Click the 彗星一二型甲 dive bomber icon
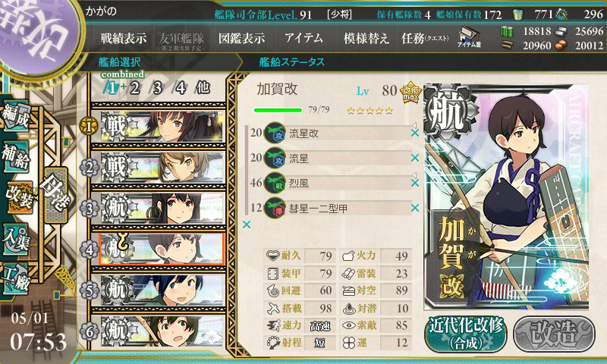This screenshot has height=364, width=607. [275, 208]
